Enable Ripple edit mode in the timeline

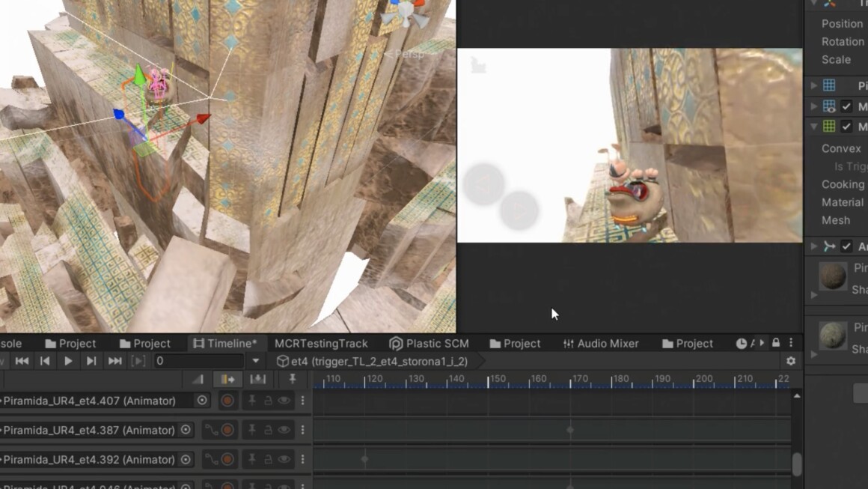(227, 380)
